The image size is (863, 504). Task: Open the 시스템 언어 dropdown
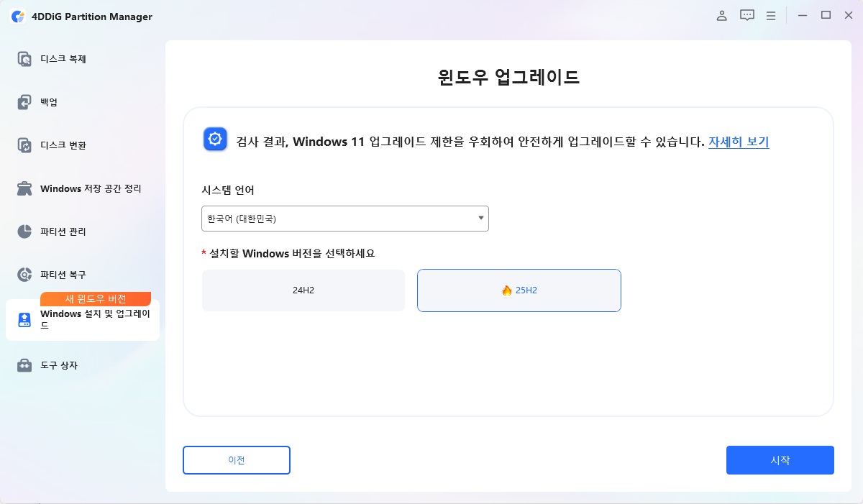point(345,219)
